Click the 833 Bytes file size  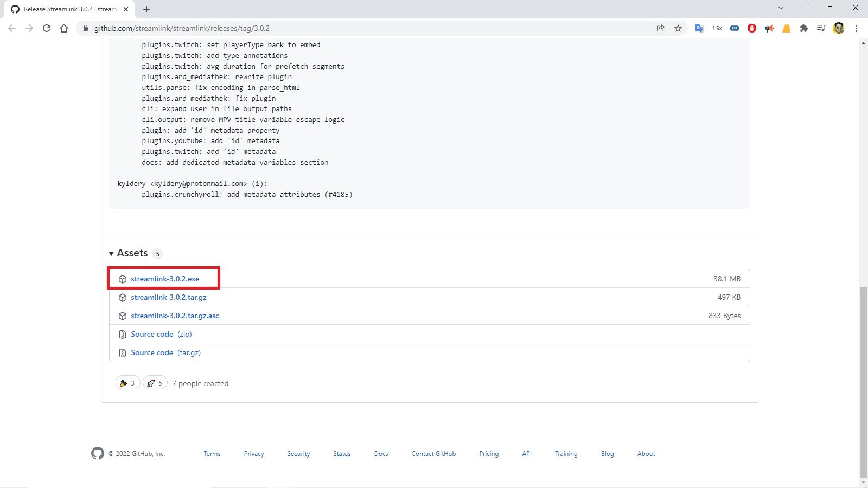(724, 316)
